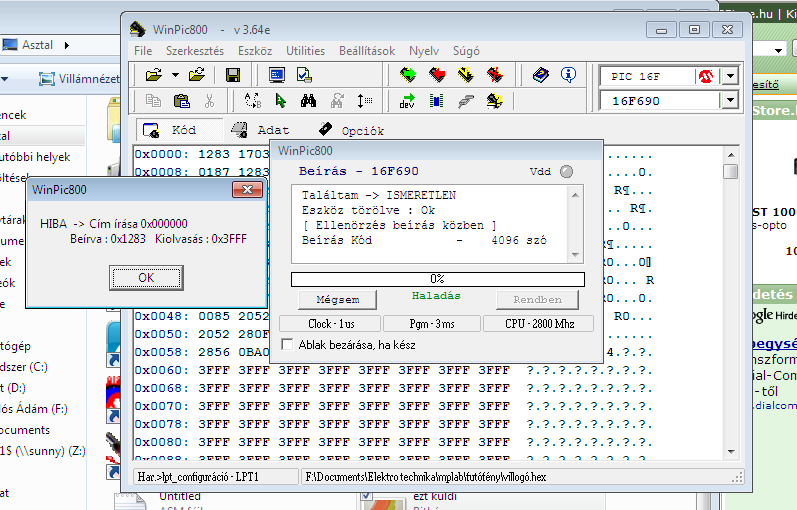Screen dimensions: 797x510
Task: Open the Nyelv menu
Action: coord(424,51)
